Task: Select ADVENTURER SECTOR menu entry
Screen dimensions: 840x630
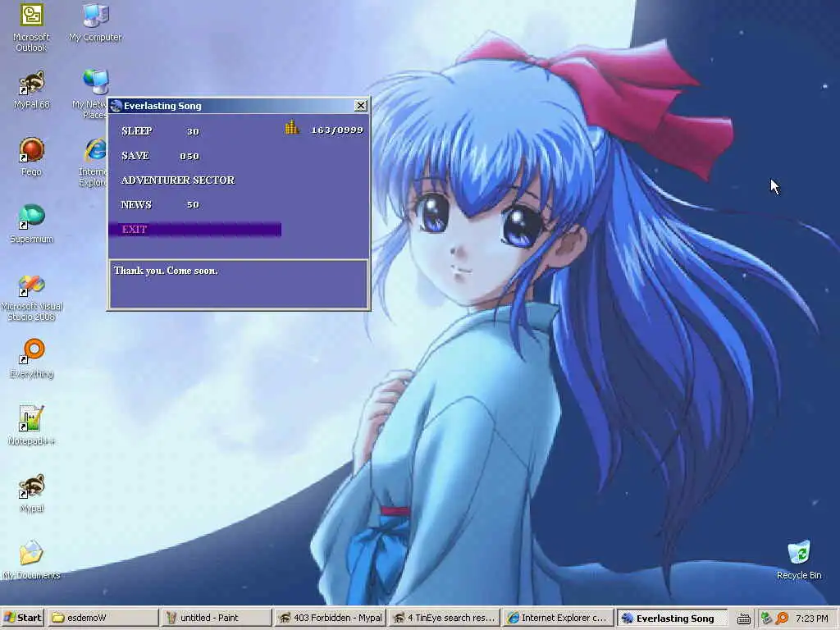Action: pos(178,180)
